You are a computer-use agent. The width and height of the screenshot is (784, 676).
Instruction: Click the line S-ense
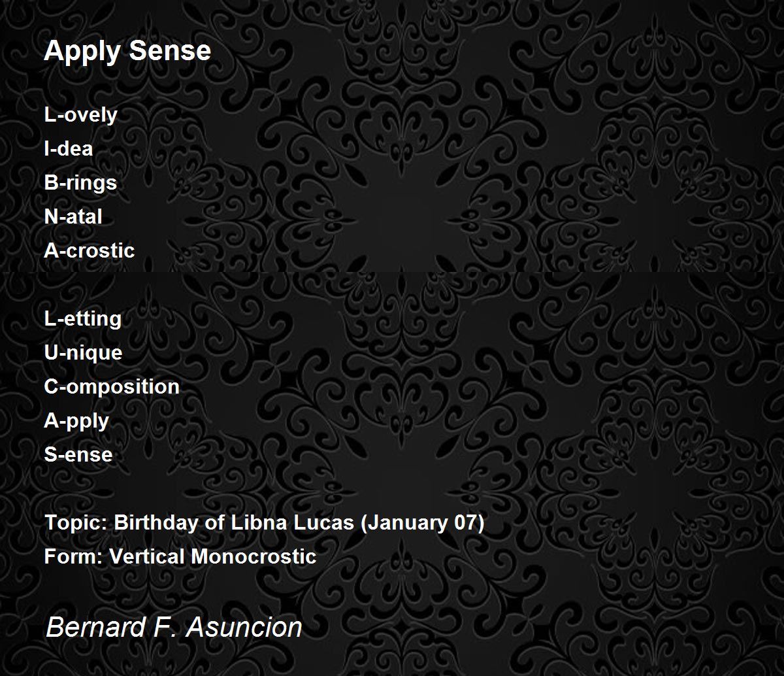(78, 455)
